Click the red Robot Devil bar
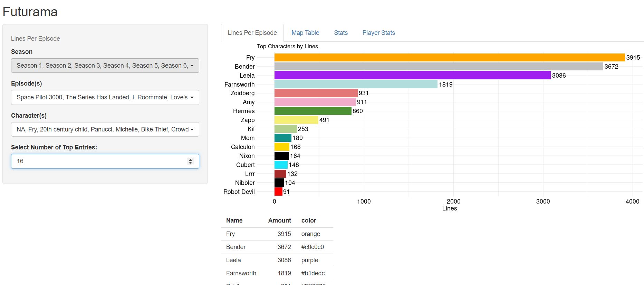 278,192
